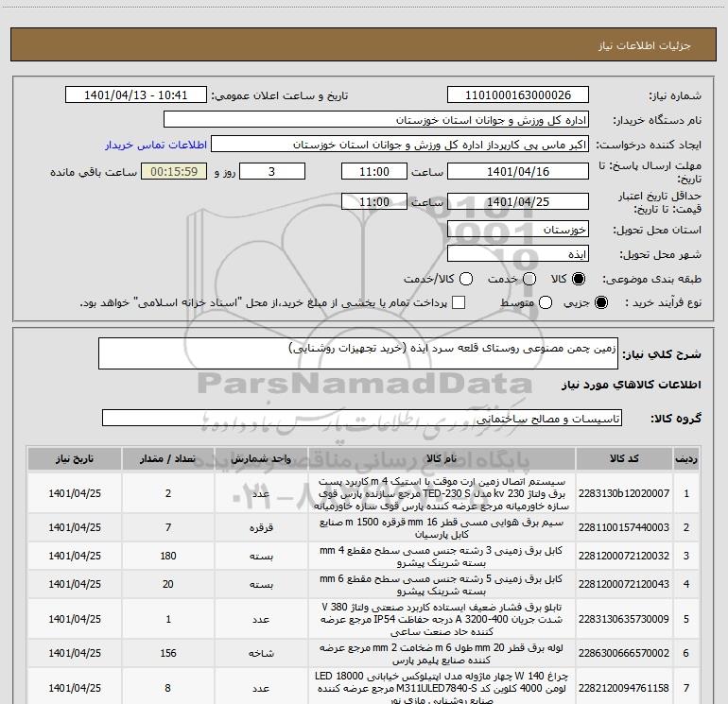The height and width of the screenshot is (704, 728).
Task: Select the متوسط purchase type radio
Action: (x=546, y=303)
